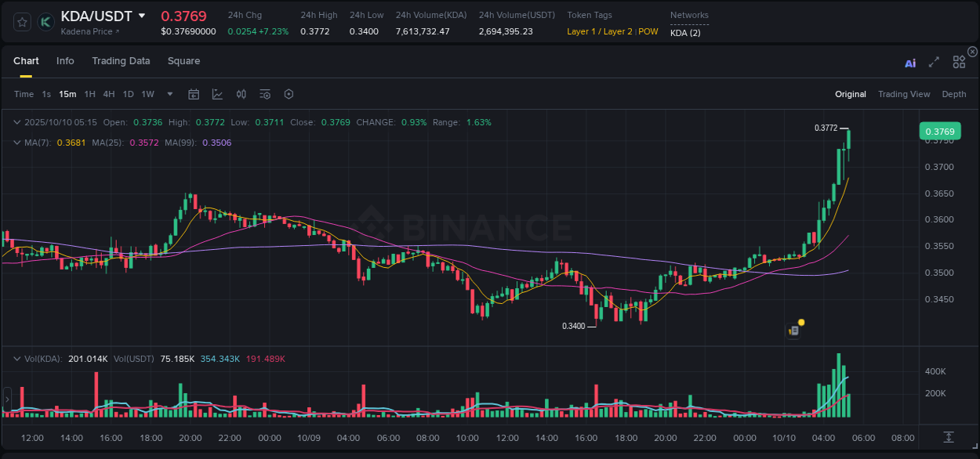Click the Kadena coin logo

coord(45,22)
